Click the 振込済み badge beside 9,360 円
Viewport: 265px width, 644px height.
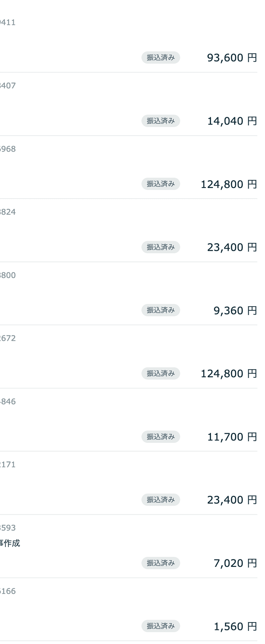(161, 310)
